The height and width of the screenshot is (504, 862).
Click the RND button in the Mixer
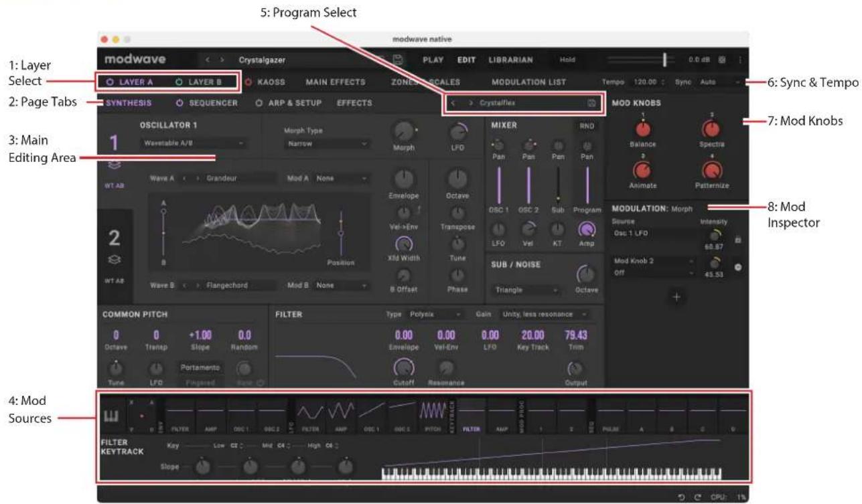(587, 125)
